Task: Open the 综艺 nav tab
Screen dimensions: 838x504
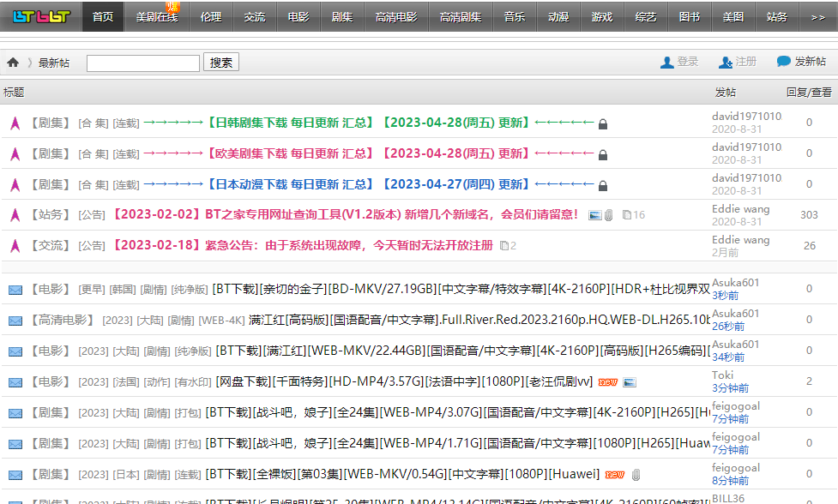Action: (x=646, y=16)
